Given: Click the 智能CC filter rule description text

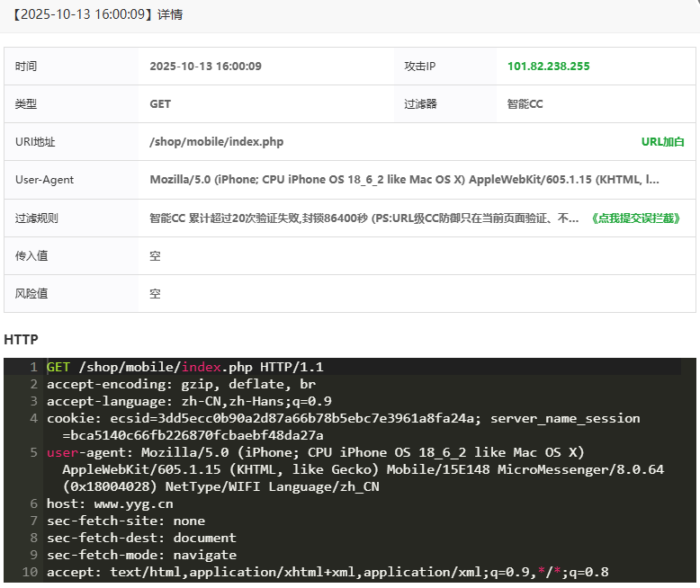Looking at the screenshot, I should click(x=363, y=218).
